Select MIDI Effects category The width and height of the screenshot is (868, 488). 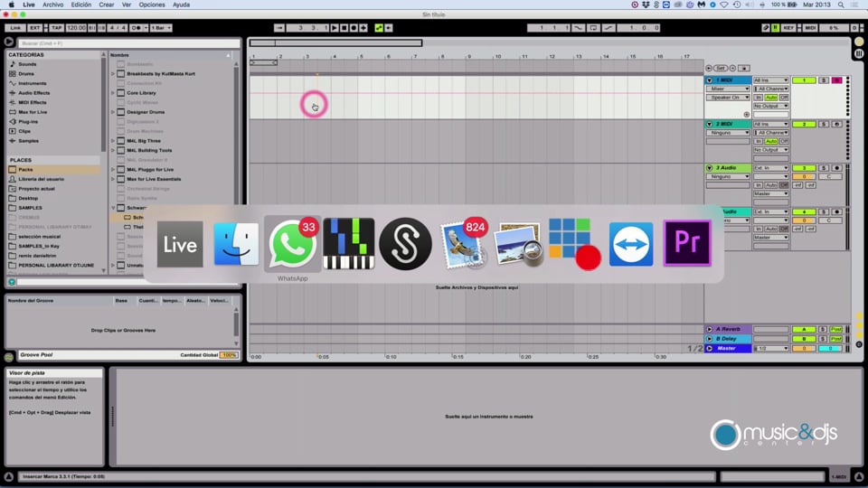point(33,102)
